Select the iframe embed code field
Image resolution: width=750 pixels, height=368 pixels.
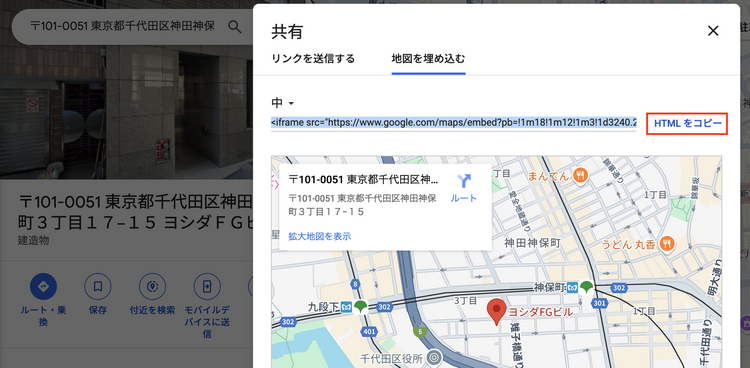[453, 123]
